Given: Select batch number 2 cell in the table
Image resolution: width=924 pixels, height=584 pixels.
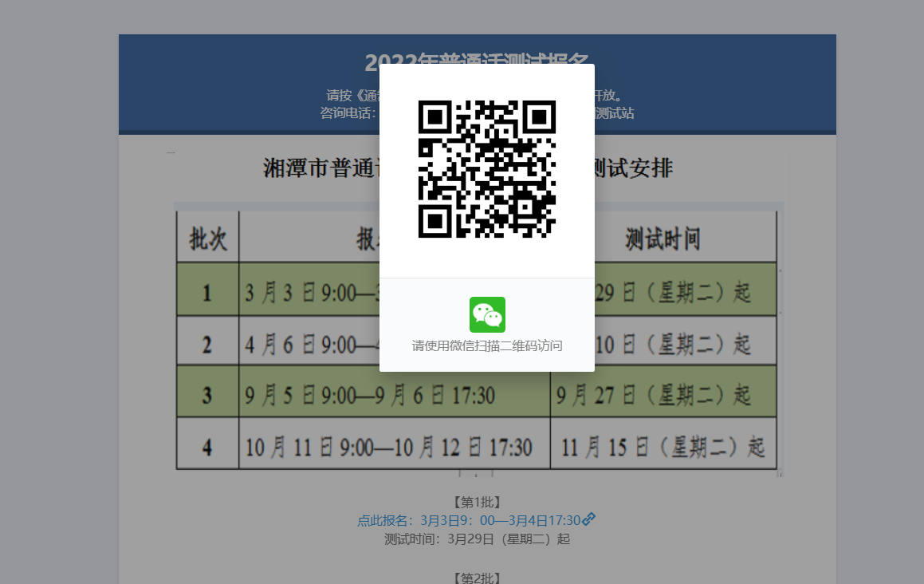Looking at the screenshot, I should point(208,341).
